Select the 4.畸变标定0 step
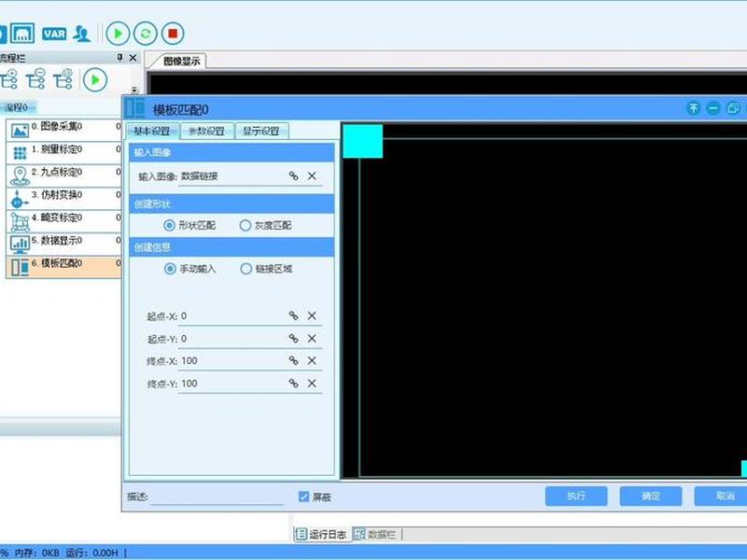This screenshot has height=560, width=747. point(63,221)
